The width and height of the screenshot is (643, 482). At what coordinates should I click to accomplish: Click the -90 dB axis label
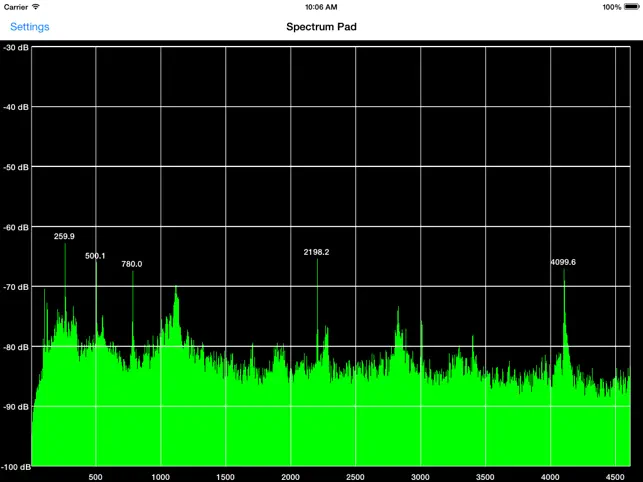click(16, 407)
